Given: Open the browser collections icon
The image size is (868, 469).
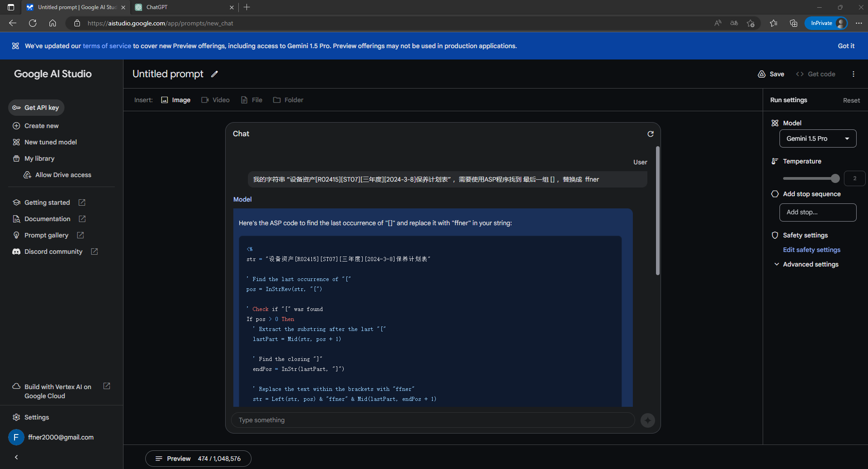Looking at the screenshot, I should pyautogui.click(x=794, y=23).
